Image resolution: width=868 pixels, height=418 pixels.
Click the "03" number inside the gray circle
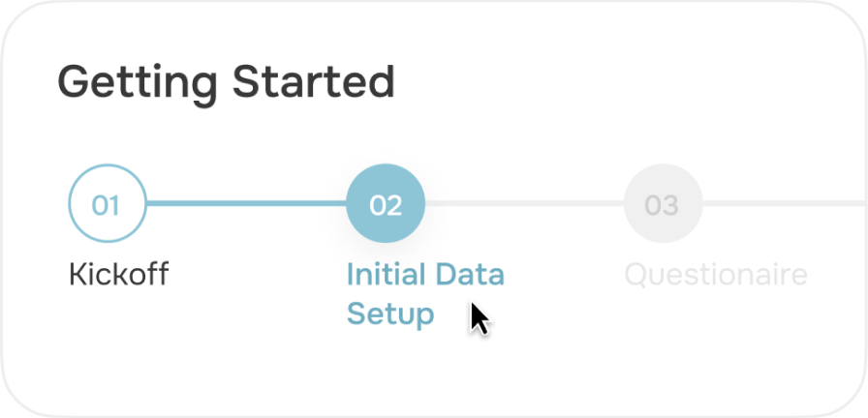[x=663, y=205]
